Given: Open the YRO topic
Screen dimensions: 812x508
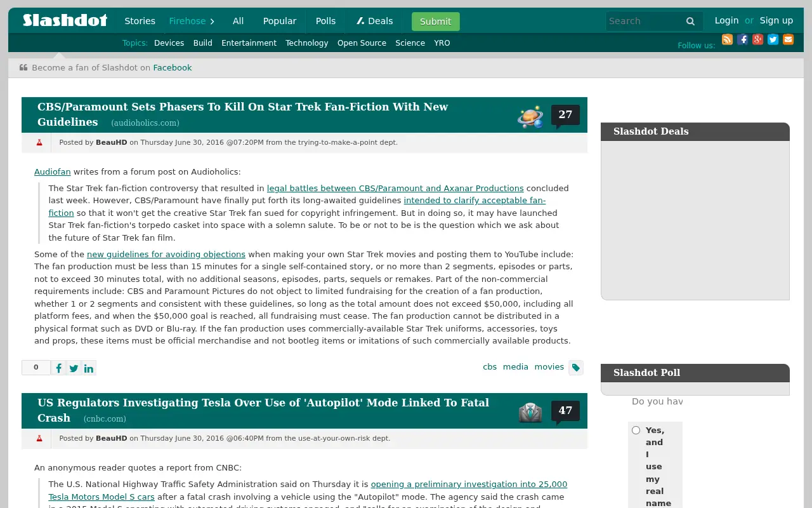Looking at the screenshot, I should [x=442, y=43].
